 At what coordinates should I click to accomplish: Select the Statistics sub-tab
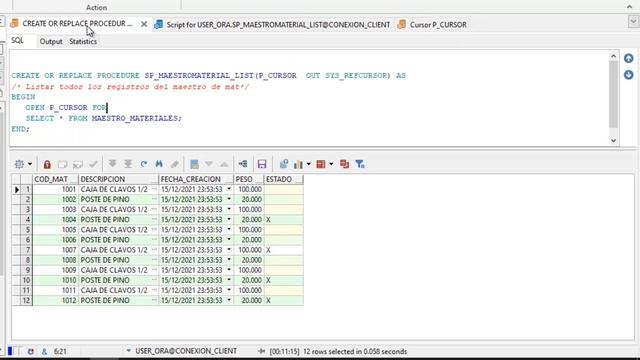point(83,41)
